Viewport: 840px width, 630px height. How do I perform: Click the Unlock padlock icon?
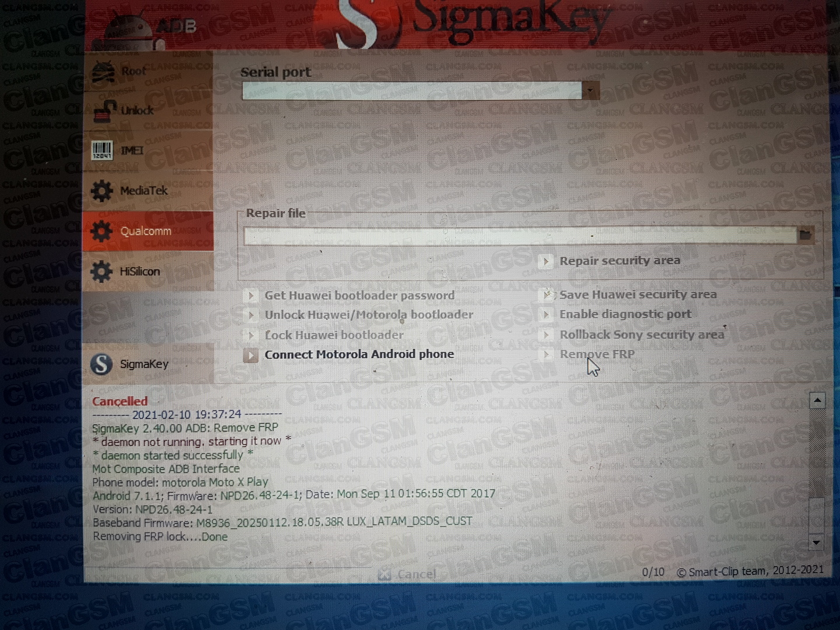[x=104, y=111]
